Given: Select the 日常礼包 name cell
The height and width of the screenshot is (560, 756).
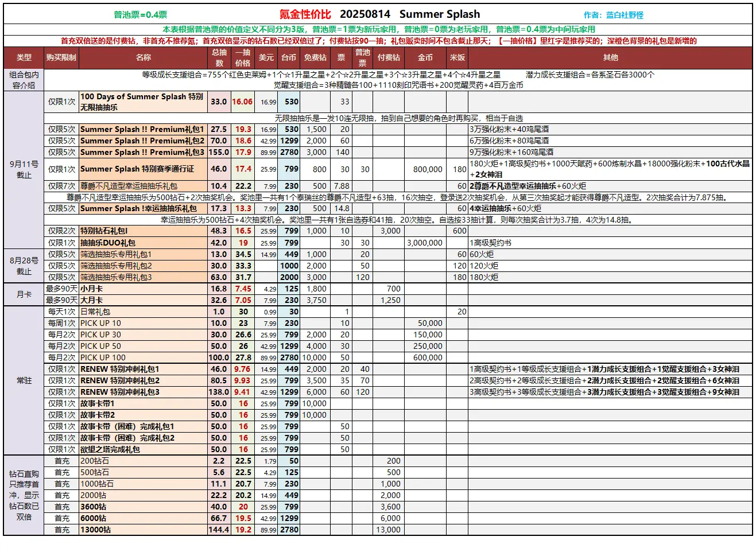Looking at the screenshot, I should point(95,312).
